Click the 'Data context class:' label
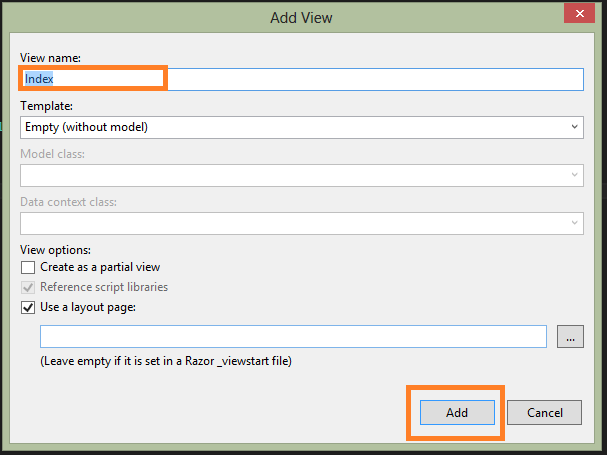 click(x=68, y=201)
